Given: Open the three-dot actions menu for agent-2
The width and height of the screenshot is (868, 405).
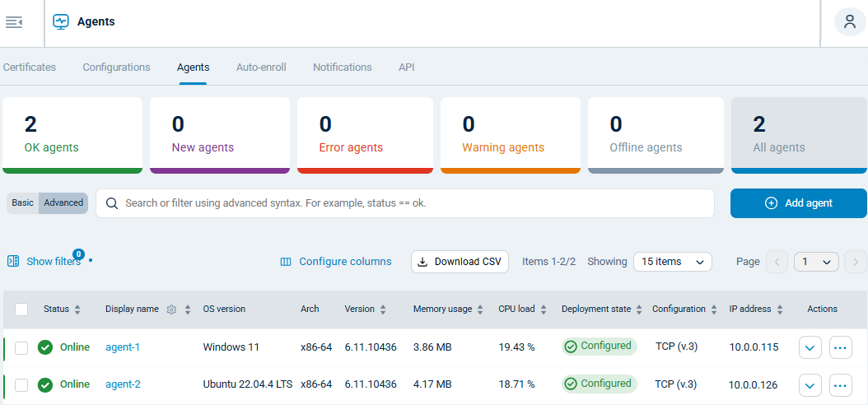Looking at the screenshot, I should [x=840, y=385].
